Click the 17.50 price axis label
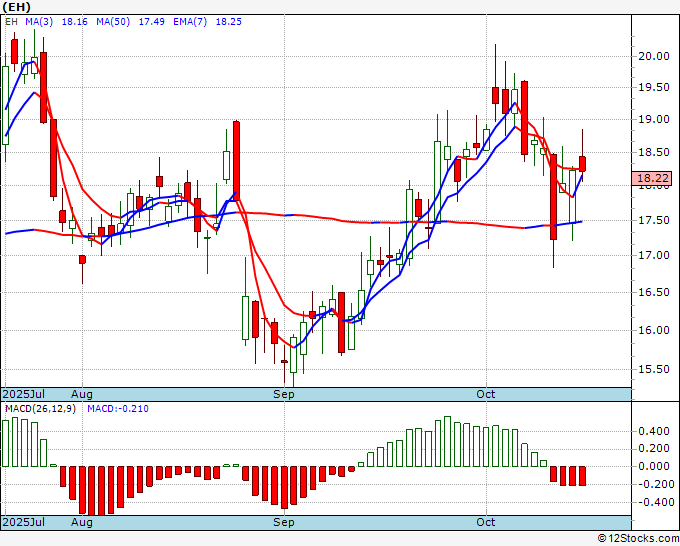 [x=654, y=220]
